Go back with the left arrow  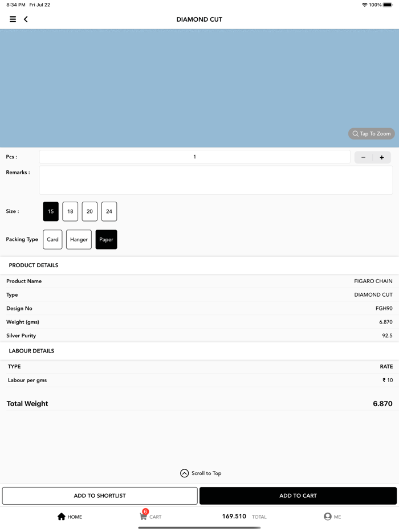pyautogui.click(x=26, y=19)
